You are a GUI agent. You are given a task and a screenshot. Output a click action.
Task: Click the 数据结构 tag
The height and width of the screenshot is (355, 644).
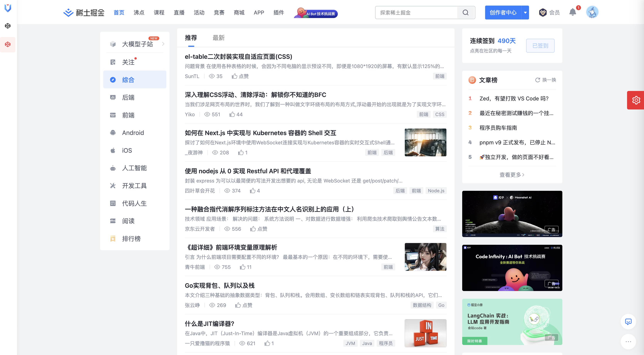pos(422,305)
